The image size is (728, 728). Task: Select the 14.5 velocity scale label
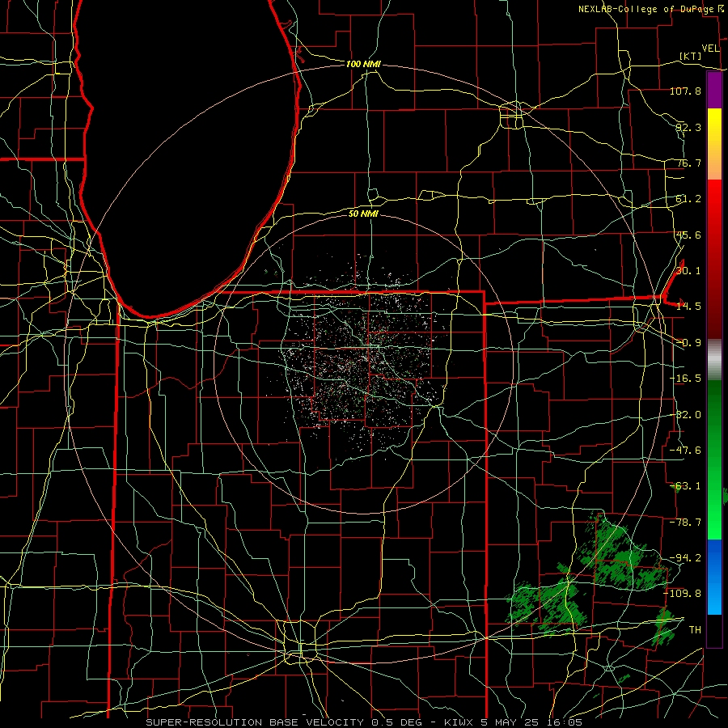[x=688, y=307]
